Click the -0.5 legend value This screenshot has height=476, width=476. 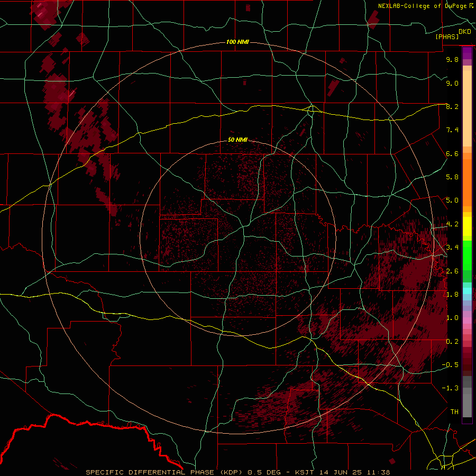click(450, 365)
